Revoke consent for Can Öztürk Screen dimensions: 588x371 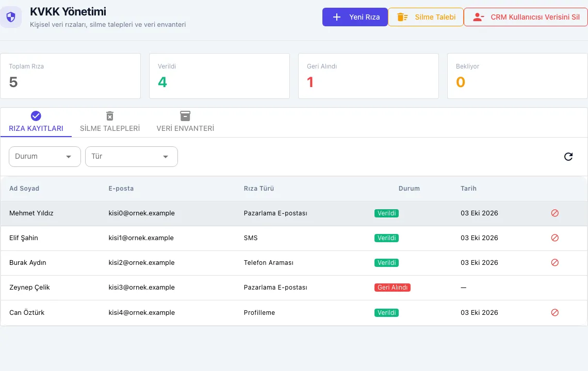554,313
